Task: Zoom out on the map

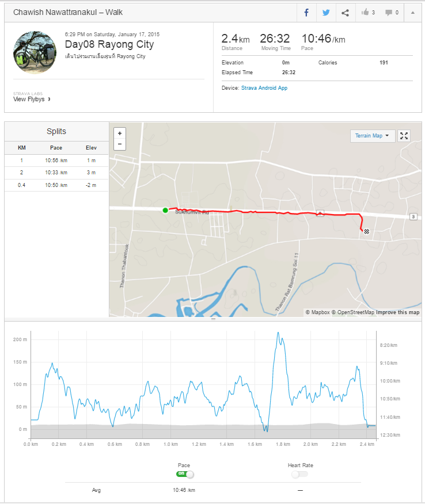Action: [120, 144]
